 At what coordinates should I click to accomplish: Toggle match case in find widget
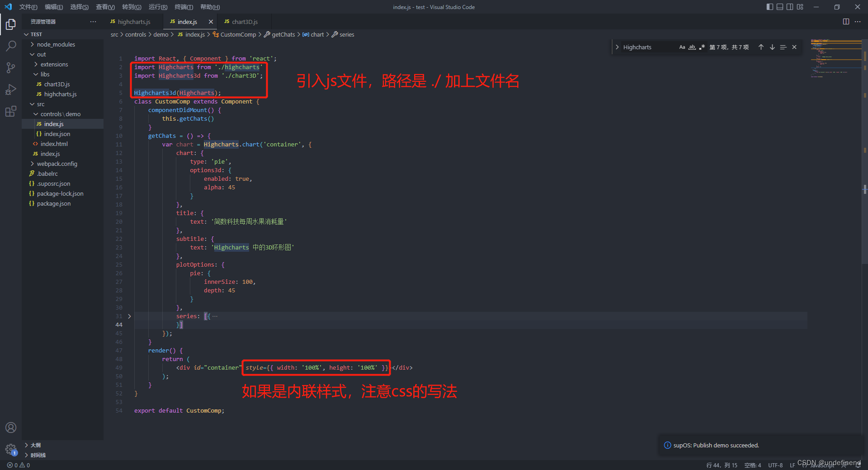(x=682, y=47)
